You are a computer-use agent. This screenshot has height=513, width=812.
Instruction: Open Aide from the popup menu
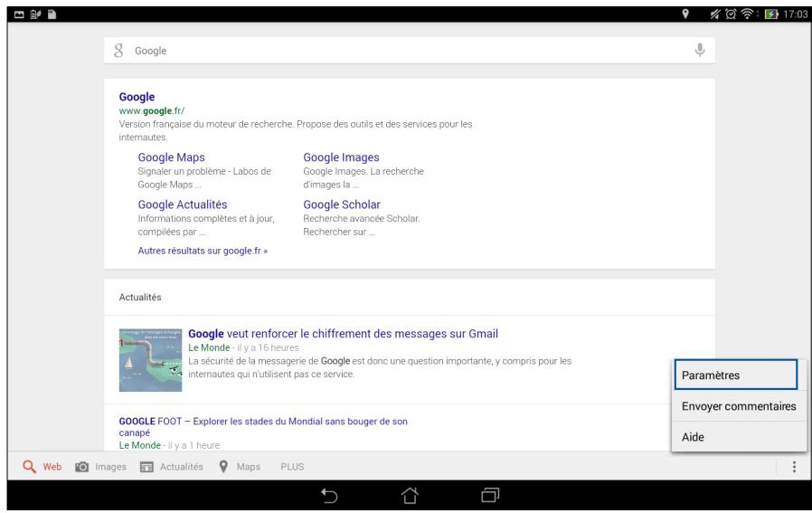pyautogui.click(x=739, y=437)
